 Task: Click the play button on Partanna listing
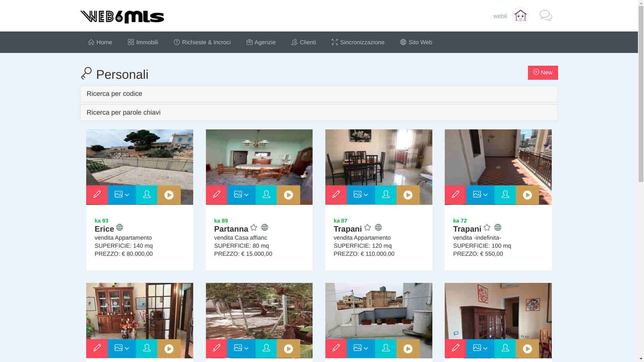288,195
